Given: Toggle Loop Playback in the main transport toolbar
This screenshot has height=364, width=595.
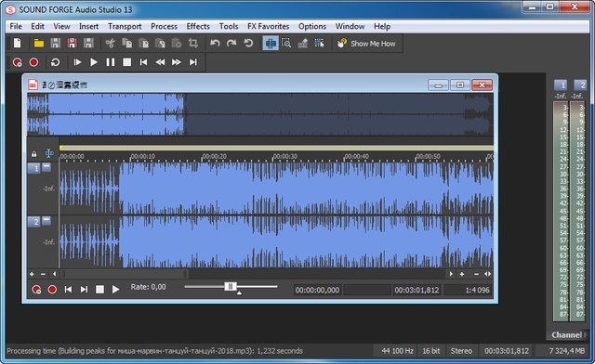Looking at the screenshot, I should pyautogui.click(x=56, y=62).
